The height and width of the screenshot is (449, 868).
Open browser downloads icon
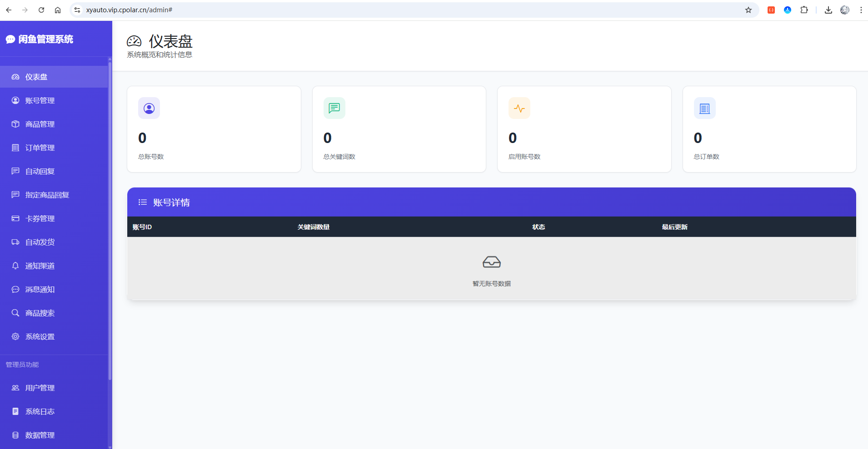point(828,10)
